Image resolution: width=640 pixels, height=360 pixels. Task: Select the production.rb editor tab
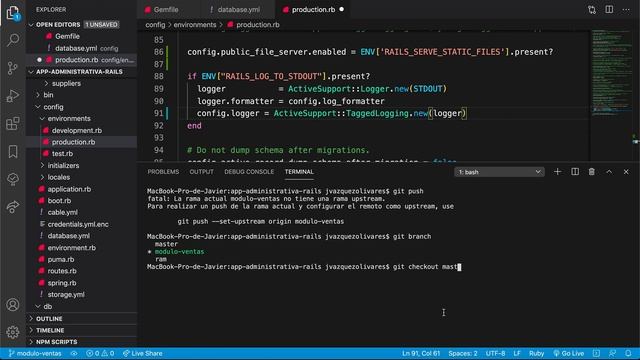coord(313,9)
